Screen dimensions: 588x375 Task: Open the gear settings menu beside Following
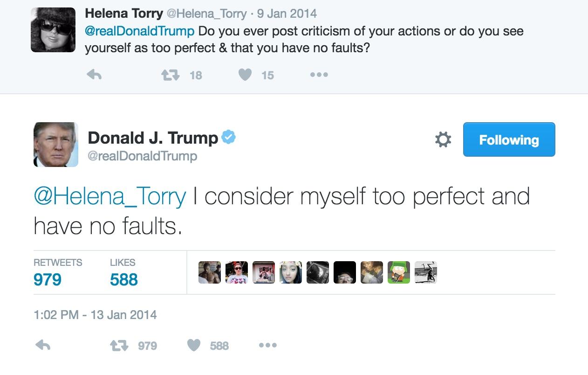click(443, 139)
